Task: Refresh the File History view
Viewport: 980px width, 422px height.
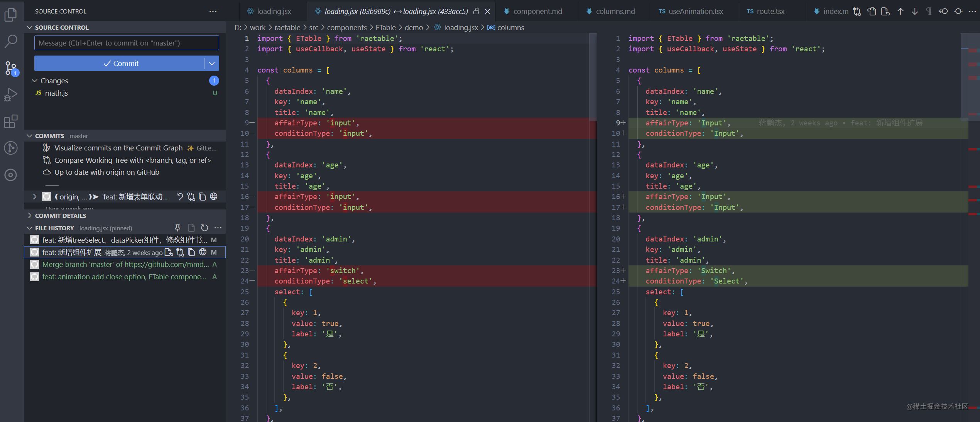Action: tap(204, 228)
